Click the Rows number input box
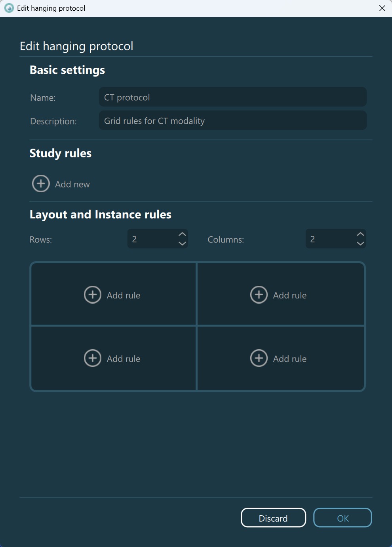Screen dimensions: 392x547 pos(151,239)
